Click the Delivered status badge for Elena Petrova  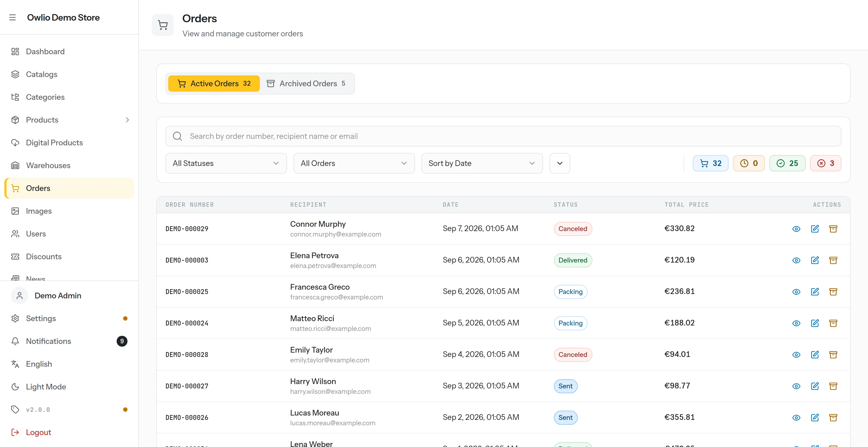pyautogui.click(x=573, y=260)
